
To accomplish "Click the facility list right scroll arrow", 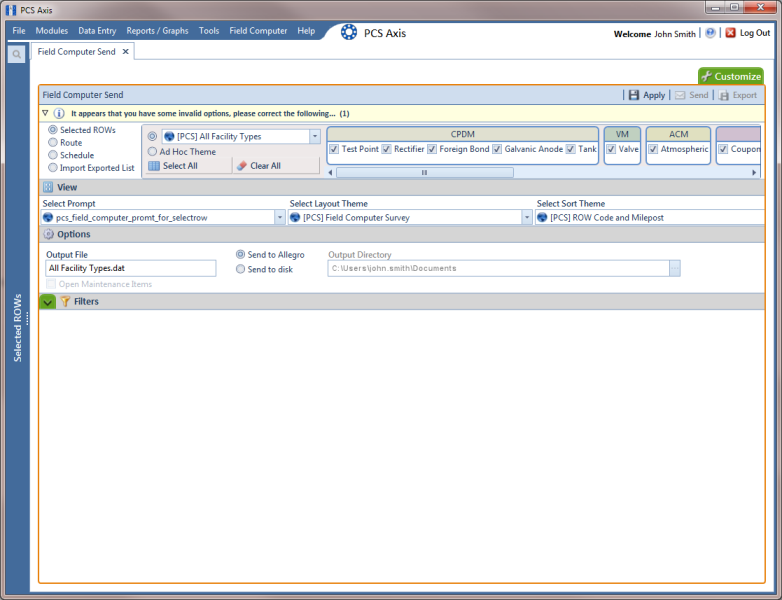I will click(x=754, y=173).
